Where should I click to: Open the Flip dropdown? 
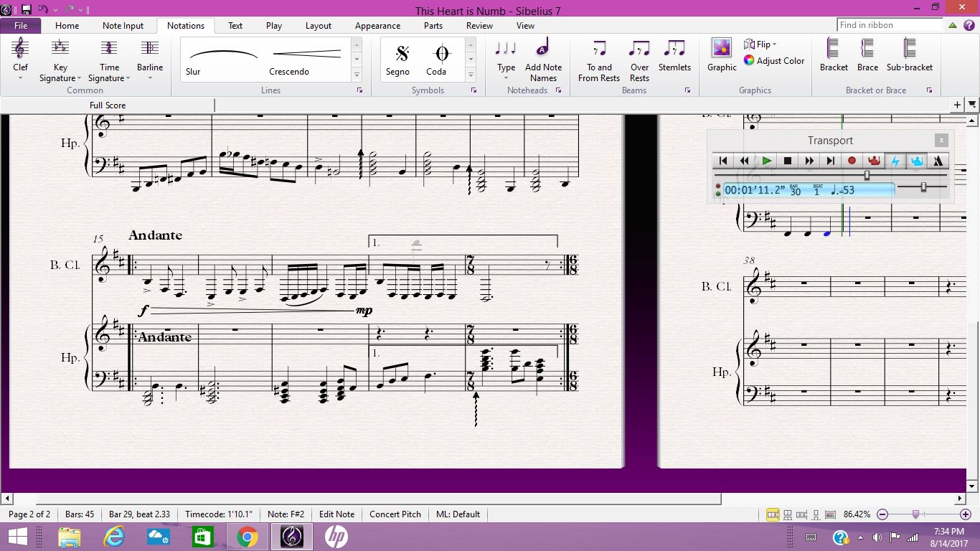click(760, 44)
